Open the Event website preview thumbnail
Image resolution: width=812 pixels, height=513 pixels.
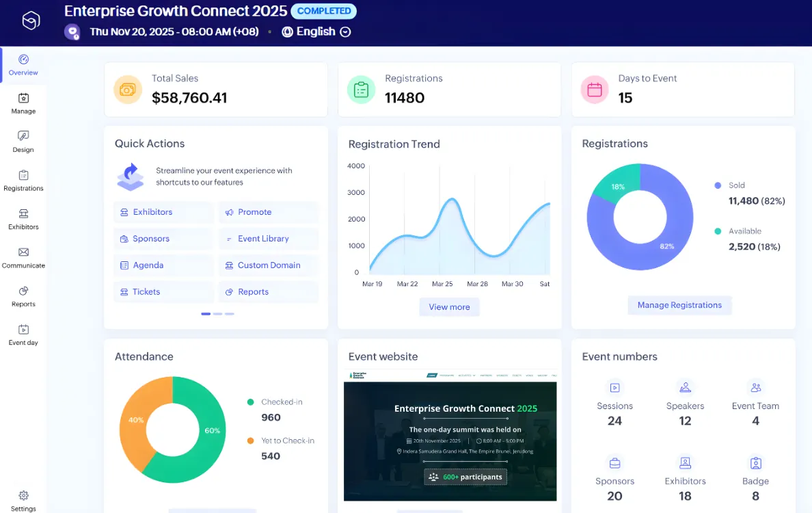450,436
